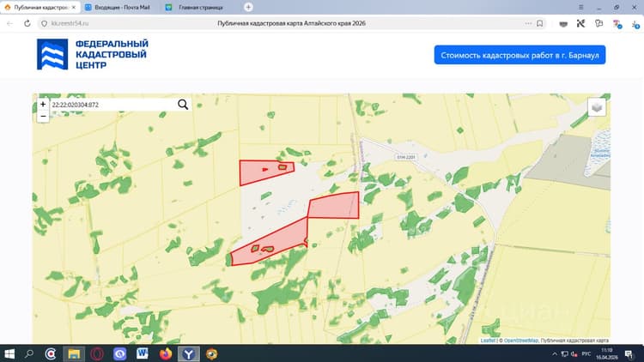Bookmark this page in address bar

point(540,23)
